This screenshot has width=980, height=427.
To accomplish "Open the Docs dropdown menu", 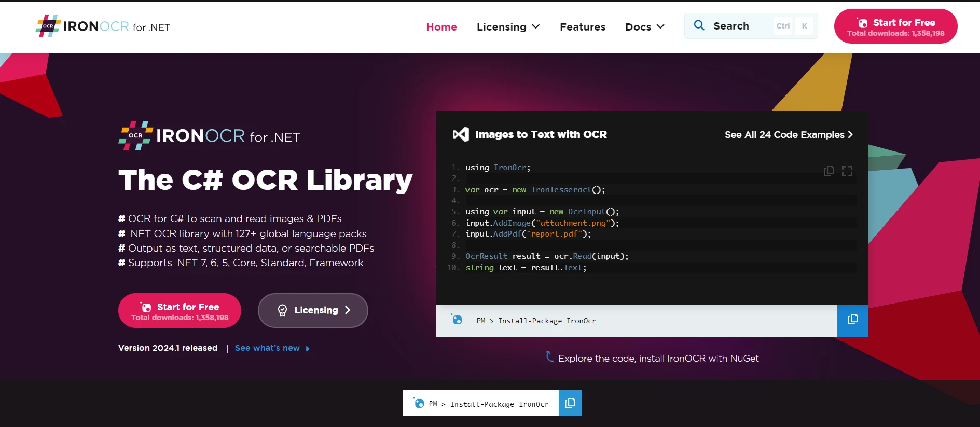I will (x=644, y=27).
